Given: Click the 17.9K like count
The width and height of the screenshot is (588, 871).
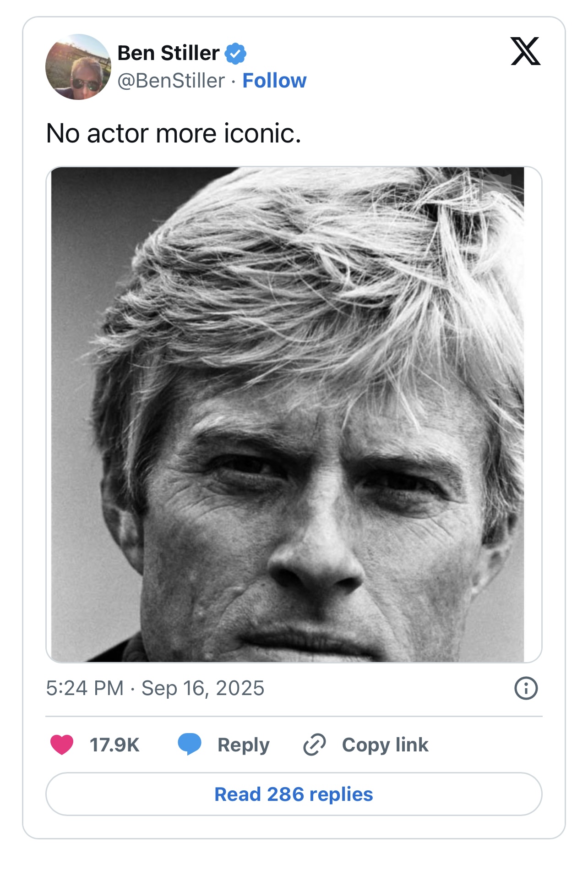Looking at the screenshot, I should tap(114, 745).
